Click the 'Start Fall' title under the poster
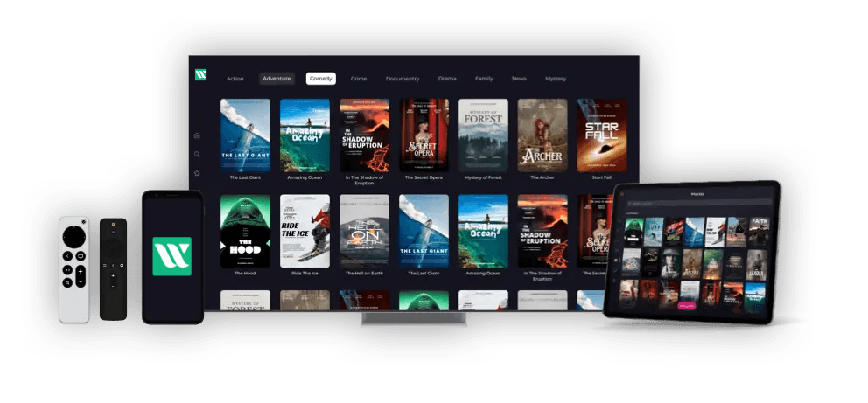Viewport: 868px width, 403px height. tap(602, 177)
